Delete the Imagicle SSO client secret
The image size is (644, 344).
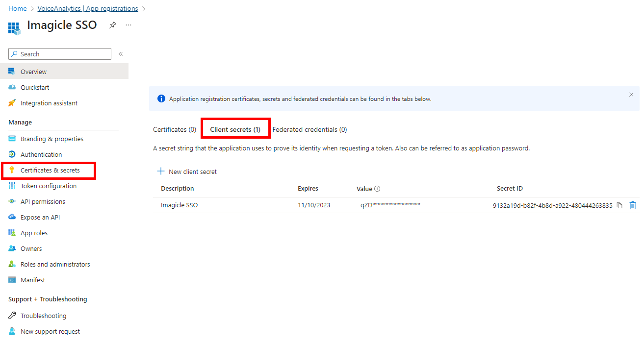click(x=633, y=205)
